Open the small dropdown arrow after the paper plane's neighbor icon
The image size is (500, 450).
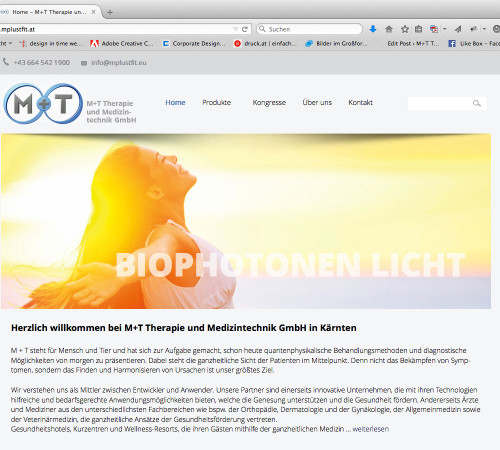484,29
